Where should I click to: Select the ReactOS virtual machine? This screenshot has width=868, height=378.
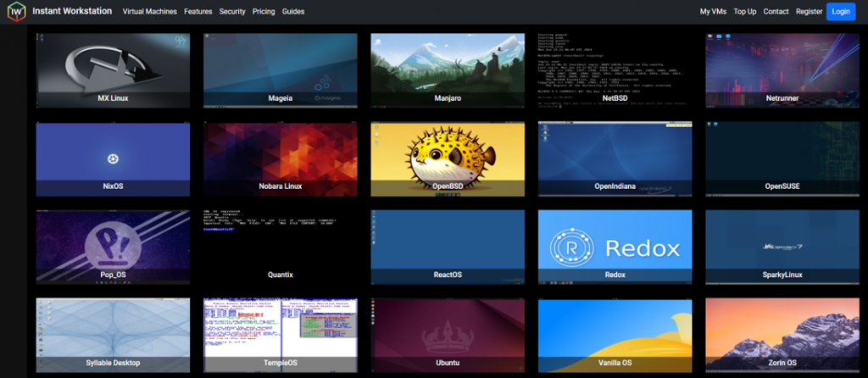tap(448, 247)
